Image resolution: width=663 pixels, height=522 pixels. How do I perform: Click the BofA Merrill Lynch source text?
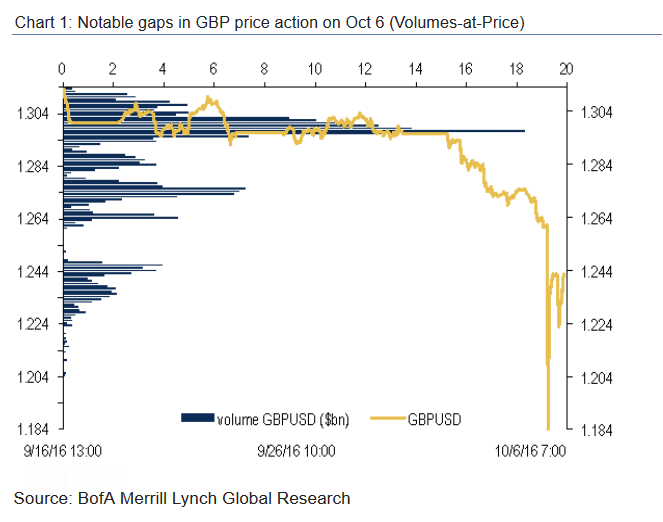coord(182,497)
